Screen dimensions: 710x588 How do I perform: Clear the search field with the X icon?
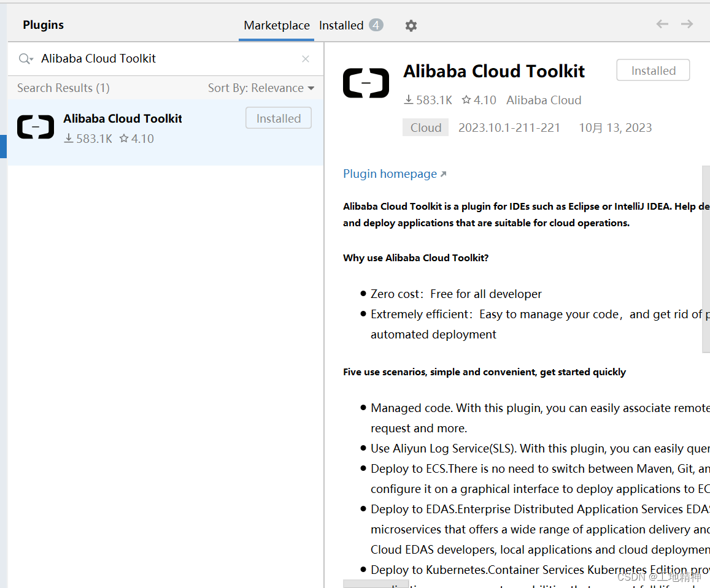[305, 58]
